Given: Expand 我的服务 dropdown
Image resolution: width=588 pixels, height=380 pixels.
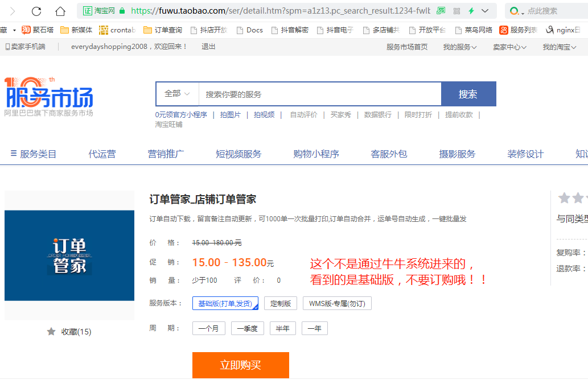Looking at the screenshot, I should point(460,47).
